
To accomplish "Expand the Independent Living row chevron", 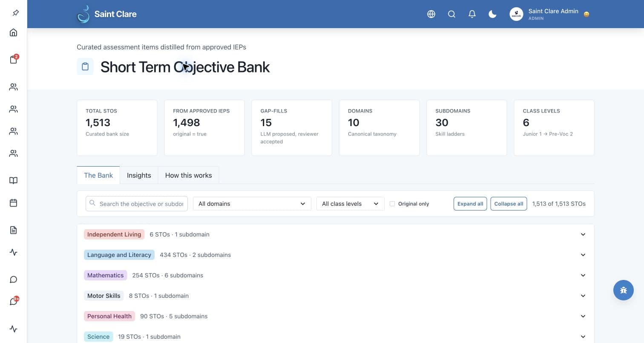I will (x=583, y=234).
